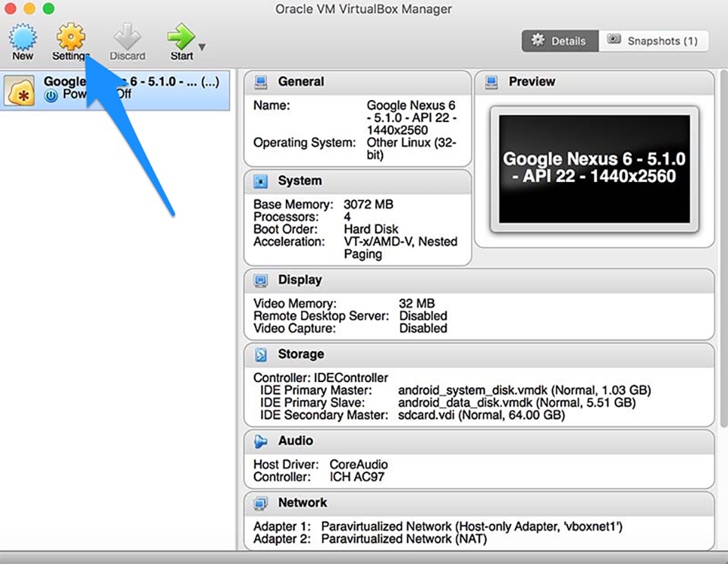
Task: Open the Display section header
Action: click(x=479, y=280)
